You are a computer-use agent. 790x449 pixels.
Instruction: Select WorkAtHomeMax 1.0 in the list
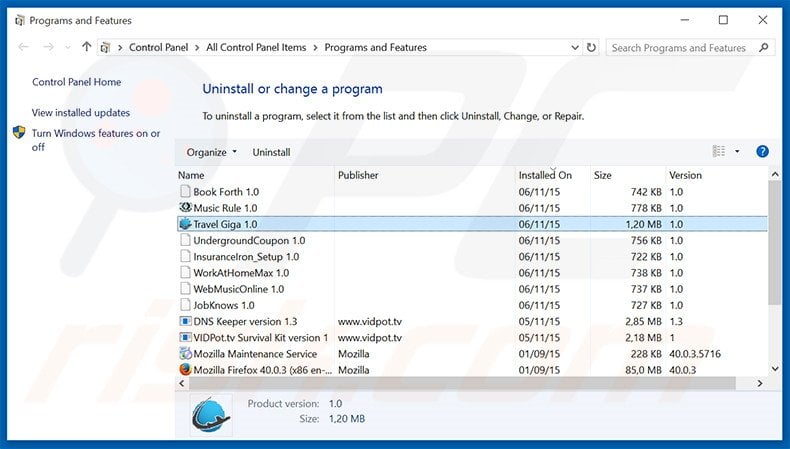(x=472, y=273)
